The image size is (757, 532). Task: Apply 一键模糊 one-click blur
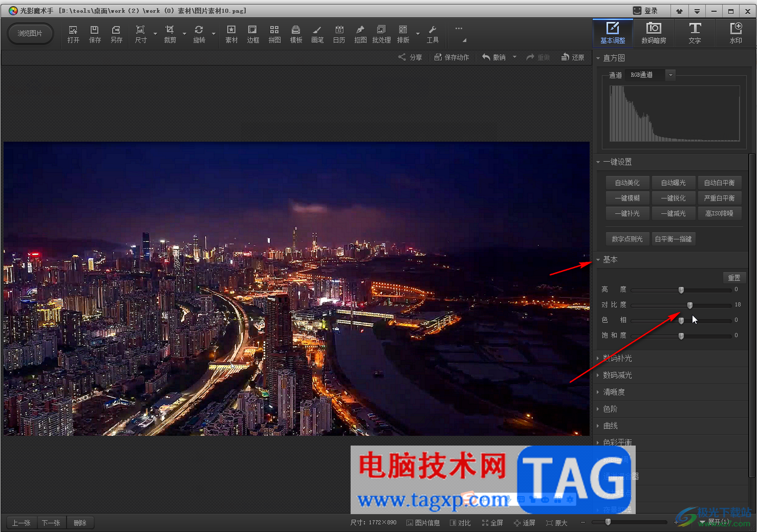coord(628,198)
